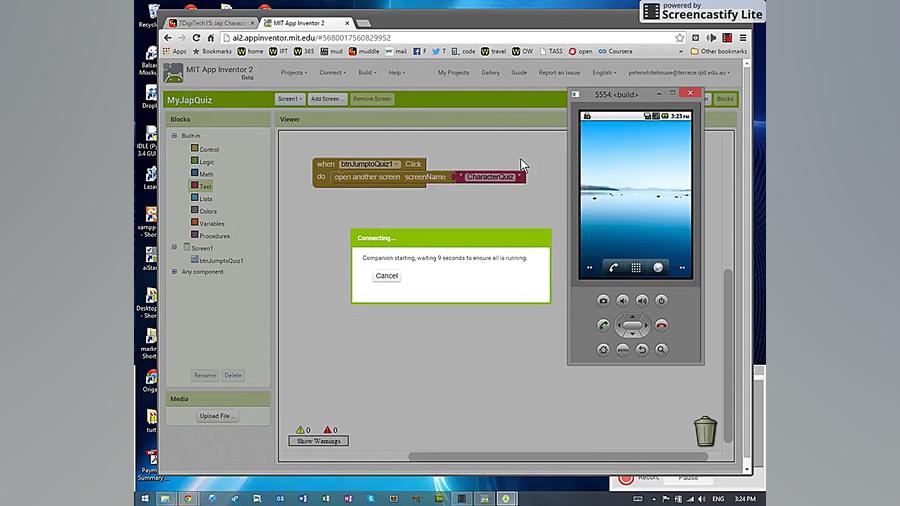This screenshot has height=506, width=900.
Task: Open the English language dropdown
Action: (604, 73)
